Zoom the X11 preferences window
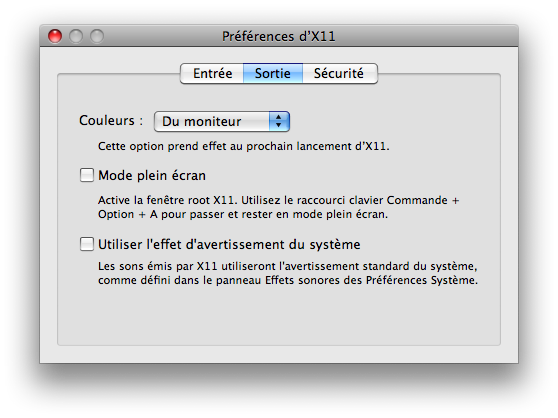Viewport: 558px width, 418px height. [97, 36]
